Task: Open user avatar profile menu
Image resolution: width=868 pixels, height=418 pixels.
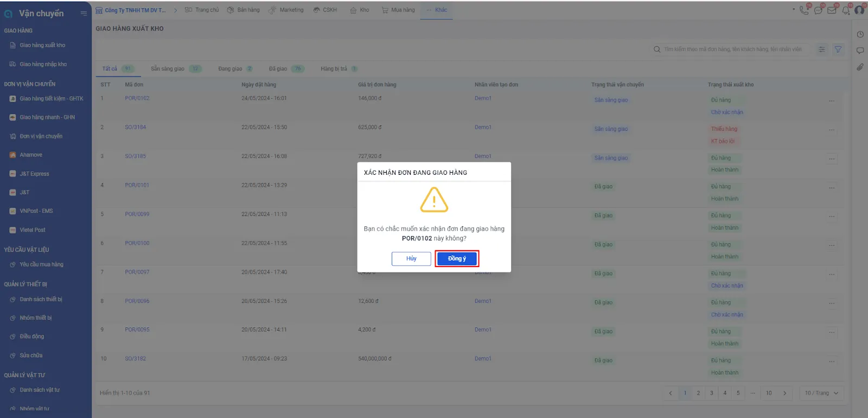Action: coord(860,10)
